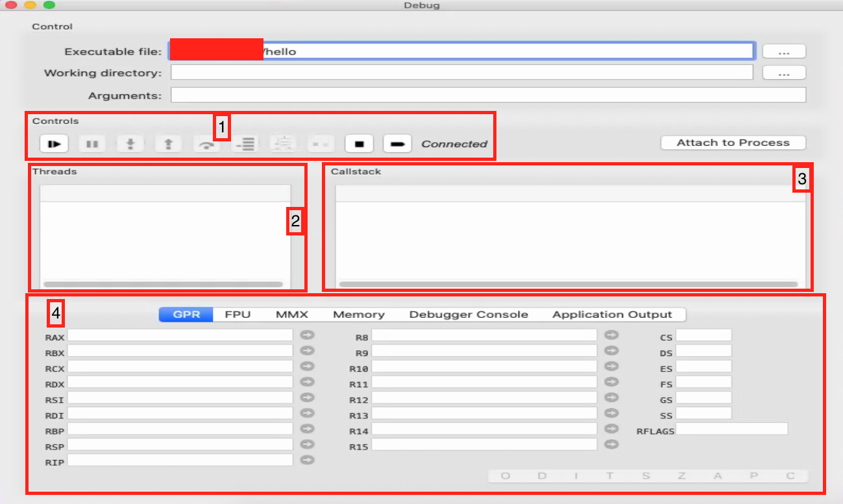Toggle the Z flag segment

tap(681, 476)
